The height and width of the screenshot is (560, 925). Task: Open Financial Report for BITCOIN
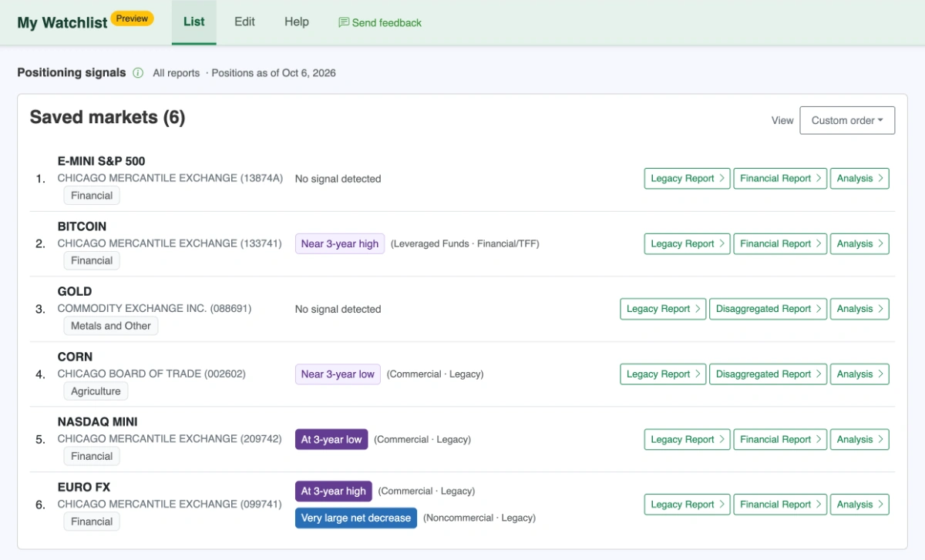tap(780, 243)
